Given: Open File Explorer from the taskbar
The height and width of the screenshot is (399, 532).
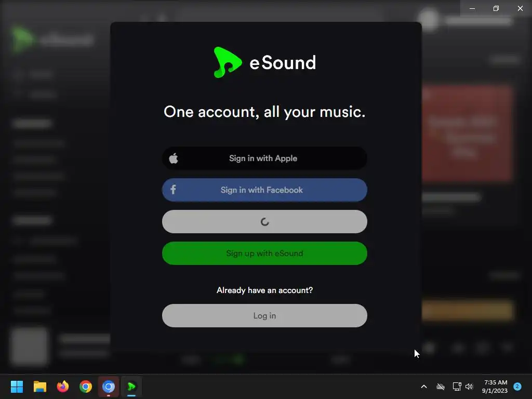Looking at the screenshot, I should tap(39, 387).
